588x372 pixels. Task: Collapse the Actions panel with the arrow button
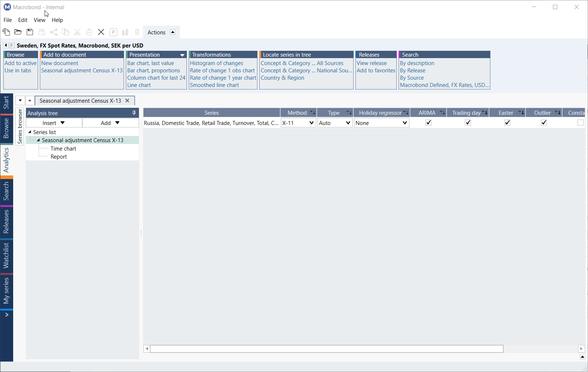173,32
